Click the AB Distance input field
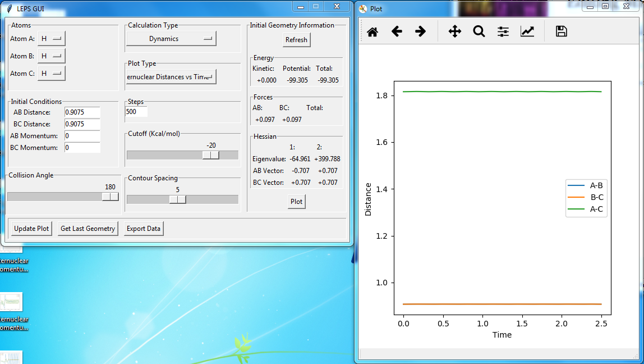 tap(82, 112)
